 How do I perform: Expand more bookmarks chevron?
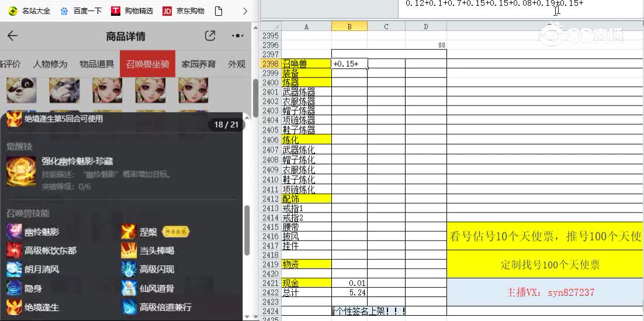pyautogui.click(x=245, y=11)
